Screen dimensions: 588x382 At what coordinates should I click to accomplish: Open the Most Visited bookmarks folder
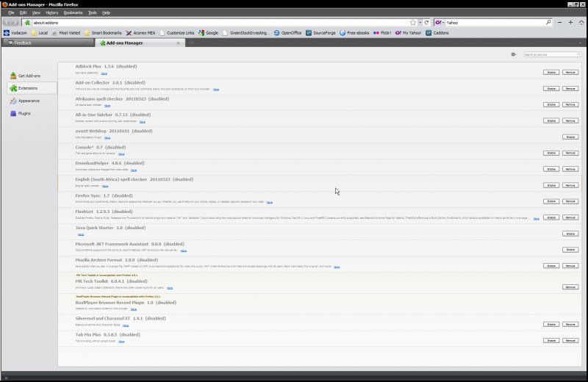(66, 33)
